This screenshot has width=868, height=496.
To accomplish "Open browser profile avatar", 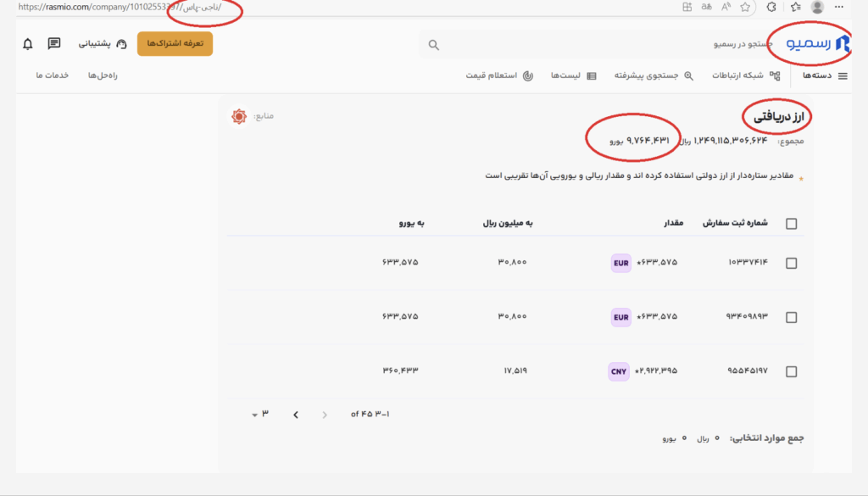I will point(817,7).
